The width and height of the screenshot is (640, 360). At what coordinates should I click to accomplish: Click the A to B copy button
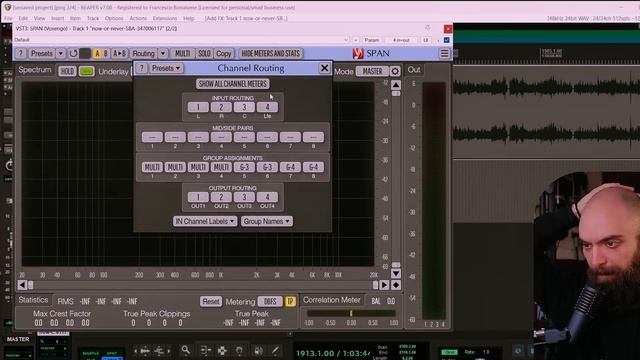[x=119, y=53]
